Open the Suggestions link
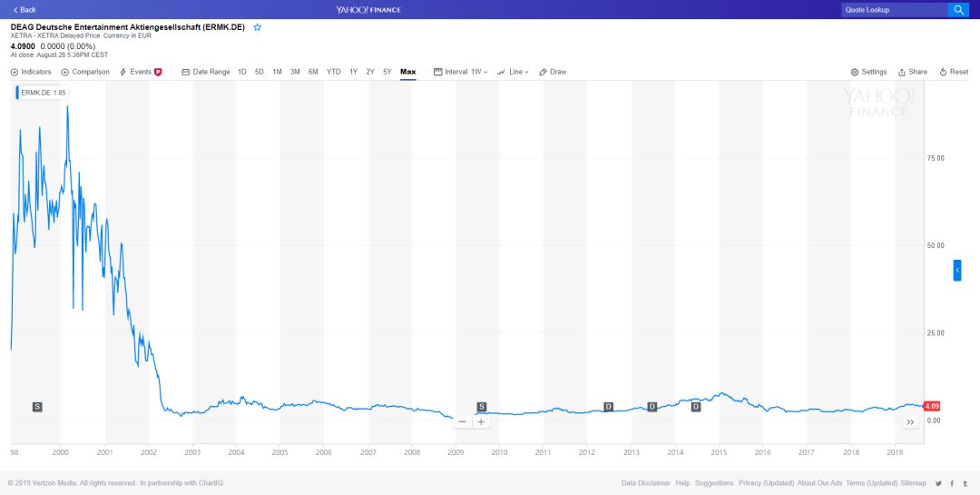 pyautogui.click(x=714, y=483)
